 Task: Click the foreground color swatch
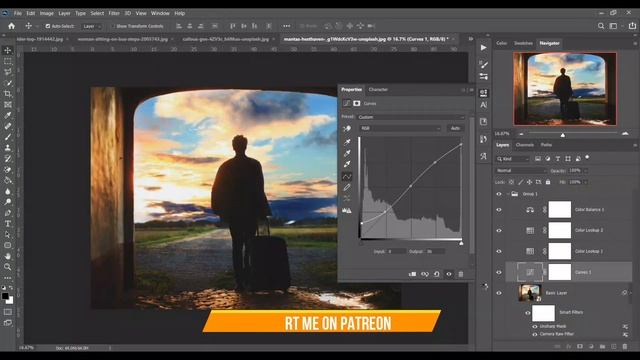(5, 296)
